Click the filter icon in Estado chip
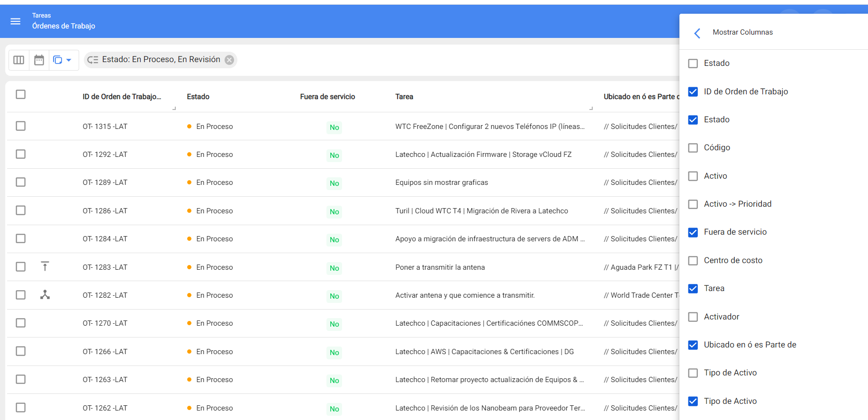Image resolution: width=868 pixels, height=420 pixels. tap(93, 60)
